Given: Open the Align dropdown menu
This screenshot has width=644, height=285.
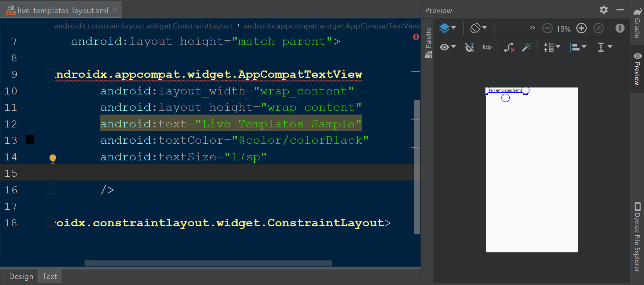Looking at the screenshot, I should coord(578,47).
